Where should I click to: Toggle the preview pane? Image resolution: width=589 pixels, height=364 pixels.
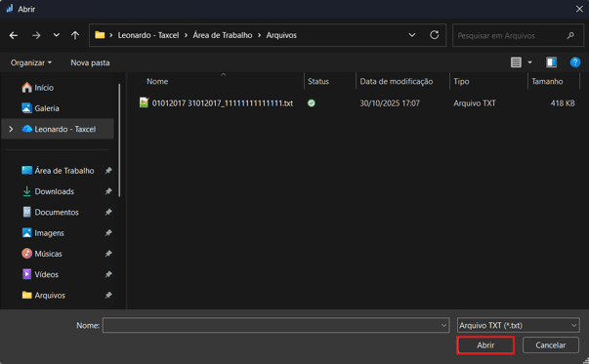552,62
